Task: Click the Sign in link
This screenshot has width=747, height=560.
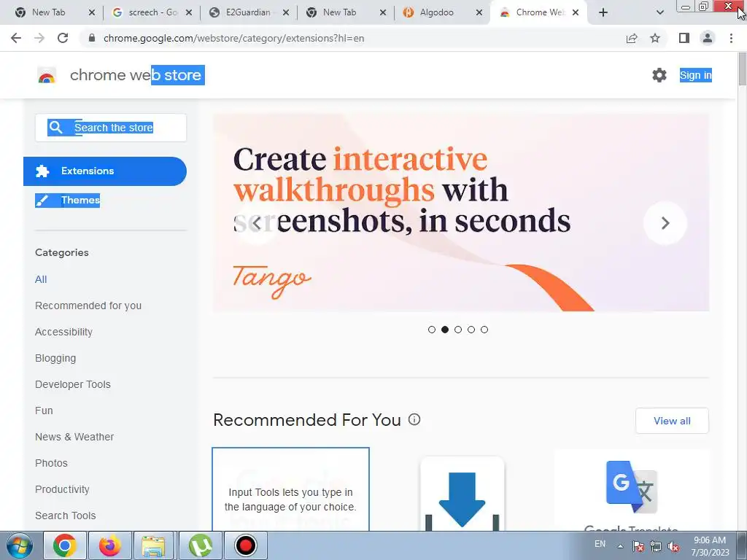Action: [x=695, y=75]
